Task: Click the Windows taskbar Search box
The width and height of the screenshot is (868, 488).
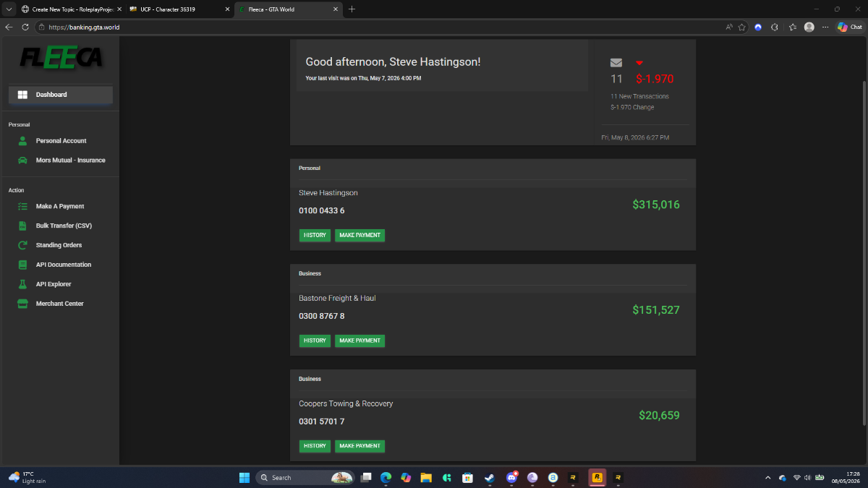Action: [x=305, y=478]
